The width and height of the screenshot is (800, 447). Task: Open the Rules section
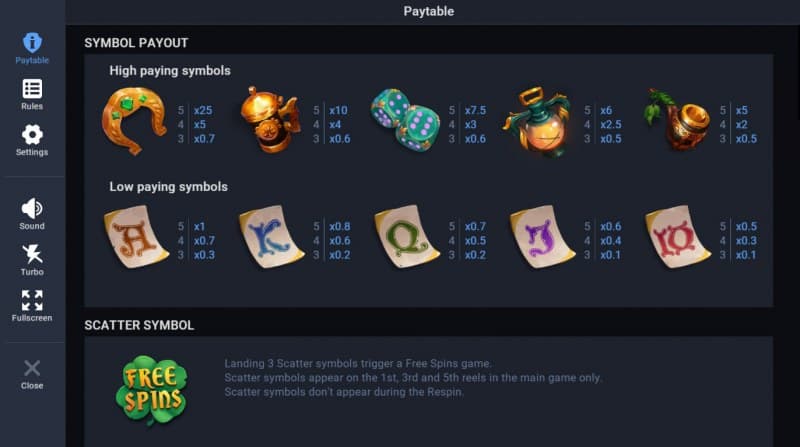[32, 93]
